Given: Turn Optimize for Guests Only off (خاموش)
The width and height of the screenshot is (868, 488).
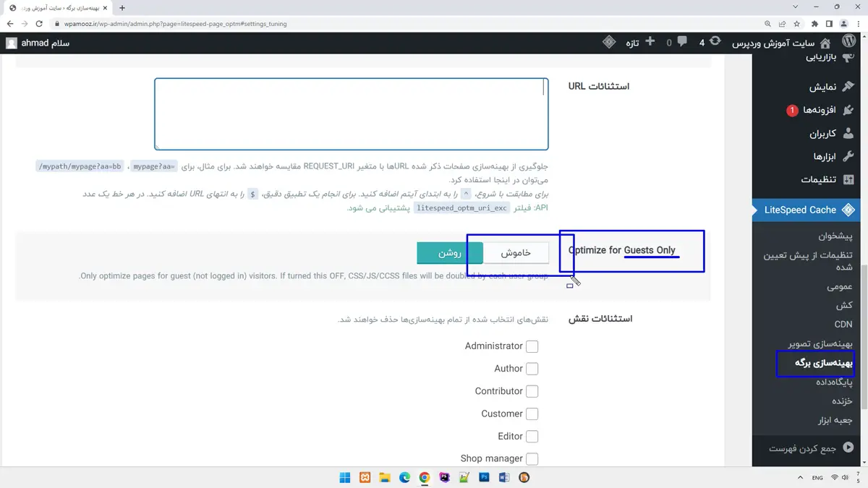Looking at the screenshot, I should point(516,253).
